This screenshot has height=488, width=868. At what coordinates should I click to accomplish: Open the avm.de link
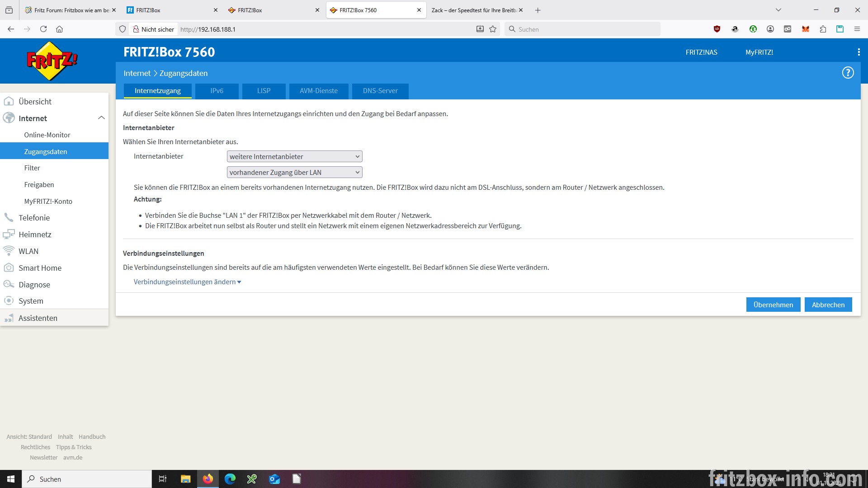(73, 458)
